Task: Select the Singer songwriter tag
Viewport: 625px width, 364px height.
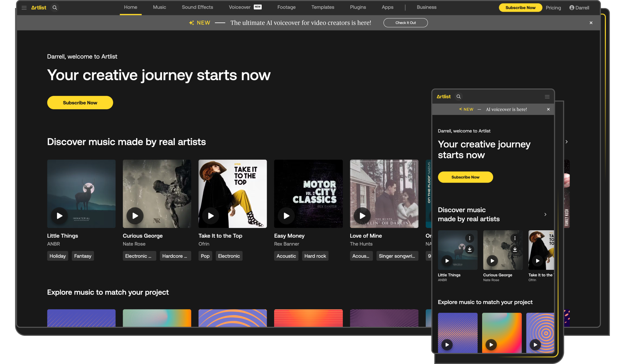Action: (397, 256)
